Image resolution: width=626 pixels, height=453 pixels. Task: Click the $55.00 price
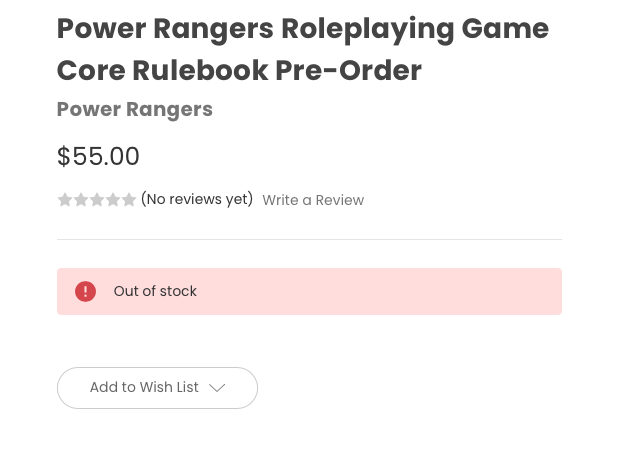click(98, 156)
